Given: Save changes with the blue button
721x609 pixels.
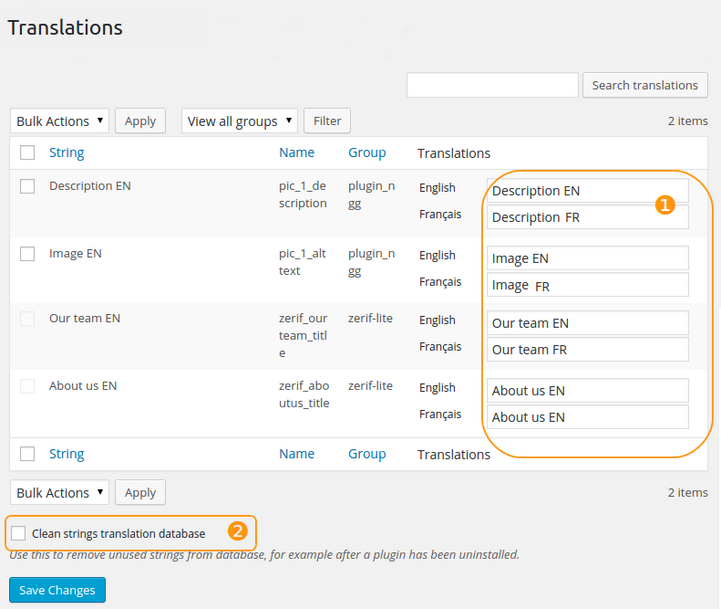Looking at the screenshot, I should tap(57, 590).
